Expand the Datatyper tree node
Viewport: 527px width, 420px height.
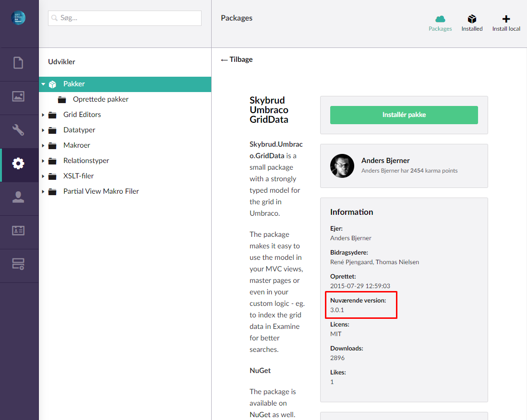tap(44, 130)
